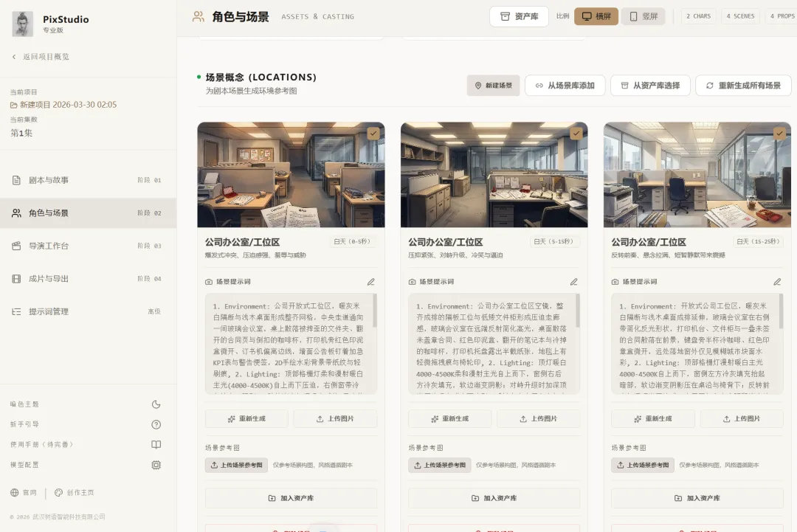Click 上传图片 on 0-5秒 scene card
The width and height of the screenshot is (797, 532).
(x=336, y=418)
